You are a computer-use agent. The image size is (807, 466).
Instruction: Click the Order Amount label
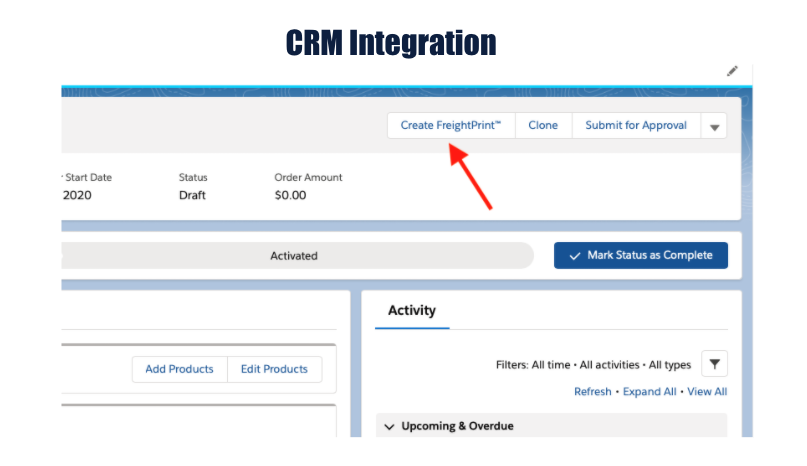[308, 178]
